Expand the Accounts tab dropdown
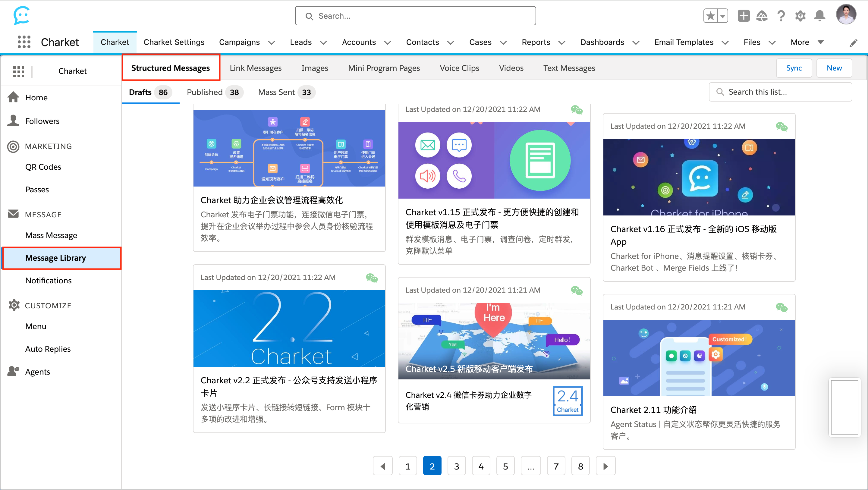 388,42
